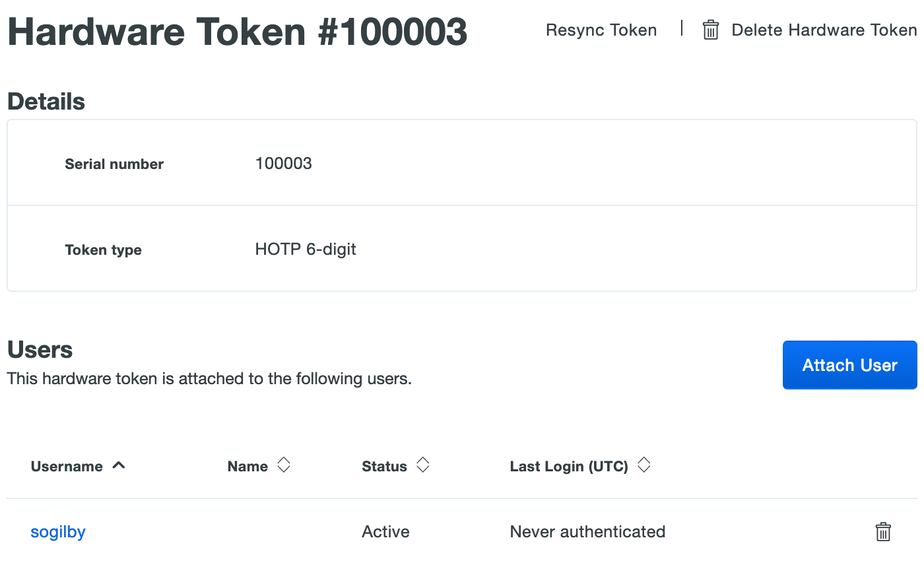The width and height of the screenshot is (924, 571).
Task: Toggle the Username ascending sort arrow
Action: pos(119,465)
